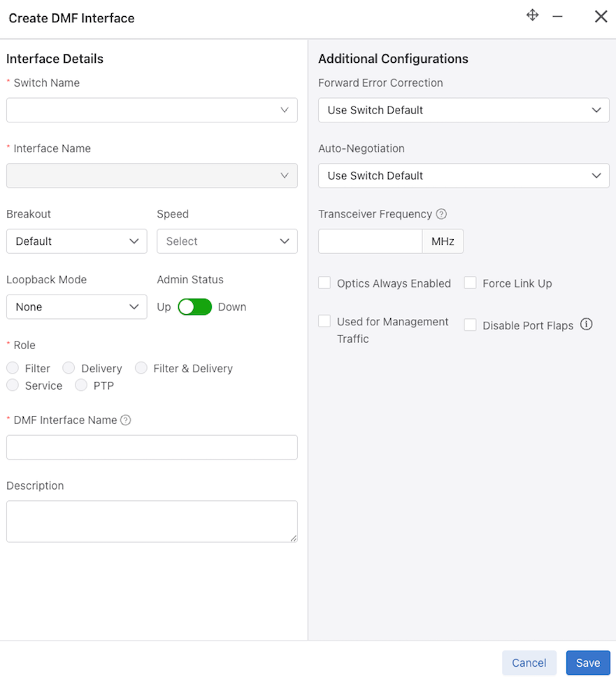Choose the PTP role option
Screen dimensions: 616x680
[x=81, y=385]
